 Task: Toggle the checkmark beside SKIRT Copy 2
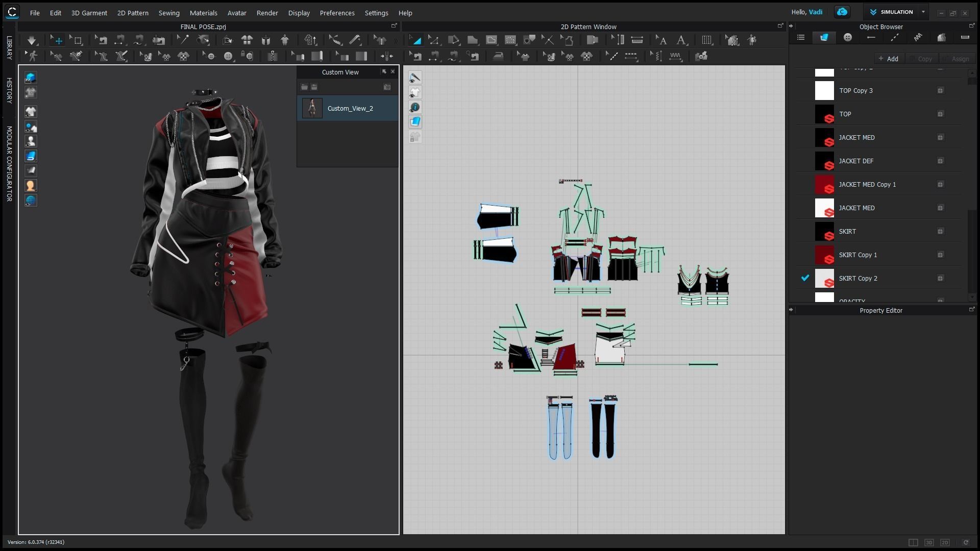(x=805, y=278)
